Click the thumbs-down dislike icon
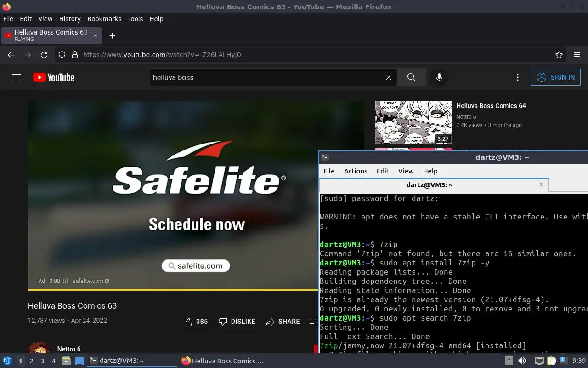Viewport: 588px width, 368px height. tap(223, 322)
